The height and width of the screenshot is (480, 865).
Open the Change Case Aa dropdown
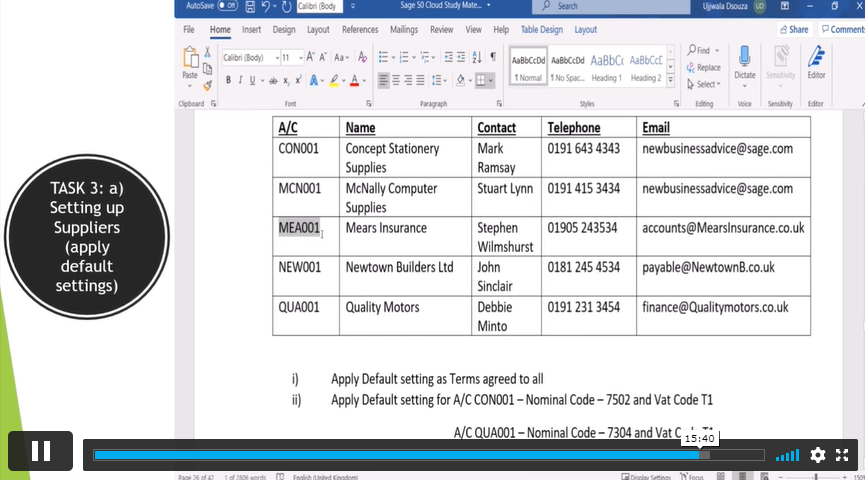click(341, 57)
